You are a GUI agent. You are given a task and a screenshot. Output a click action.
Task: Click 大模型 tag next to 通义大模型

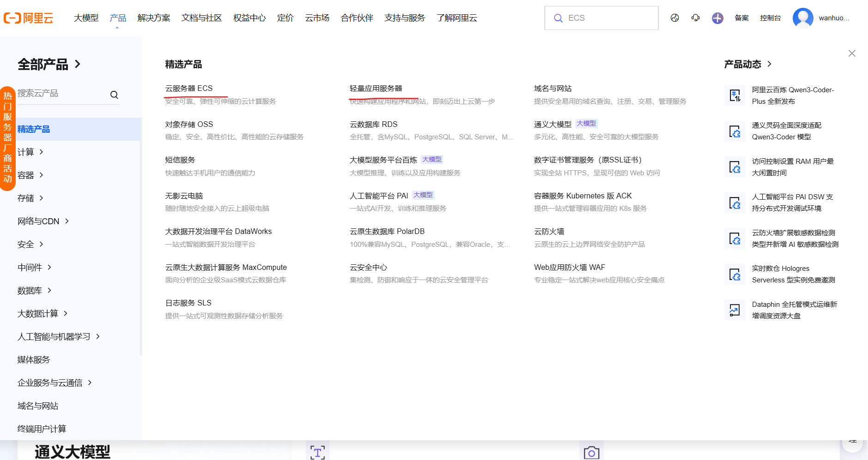click(x=586, y=124)
